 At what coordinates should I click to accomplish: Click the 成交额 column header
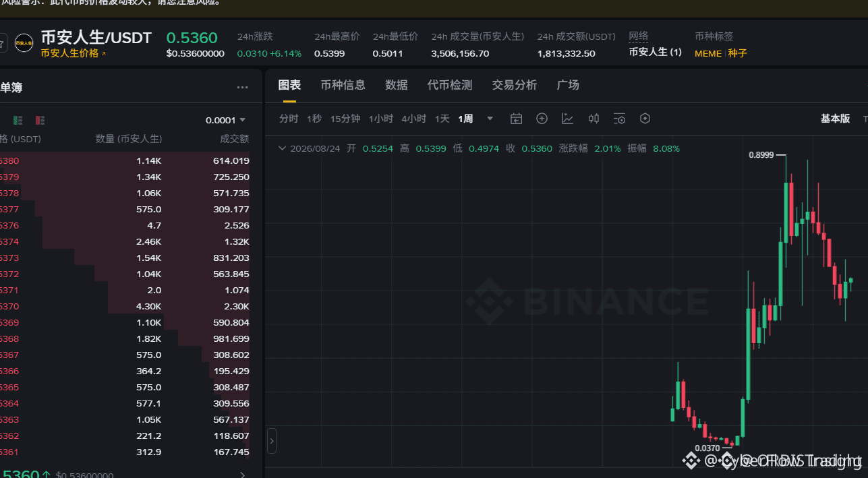[235, 139]
